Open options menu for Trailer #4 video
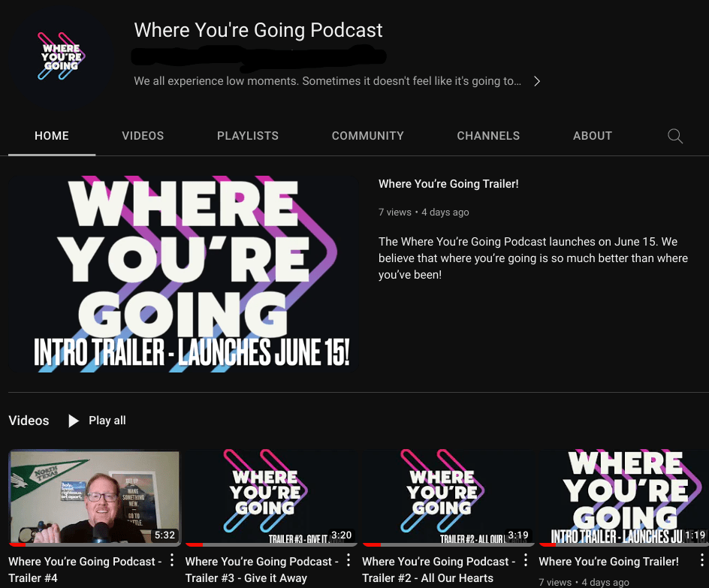 pyautogui.click(x=172, y=561)
